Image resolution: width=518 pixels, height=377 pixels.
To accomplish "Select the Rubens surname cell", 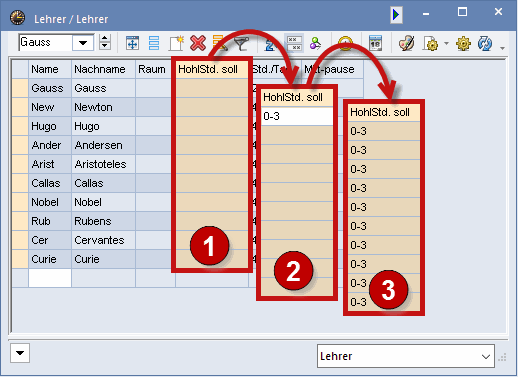I will [x=103, y=221].
